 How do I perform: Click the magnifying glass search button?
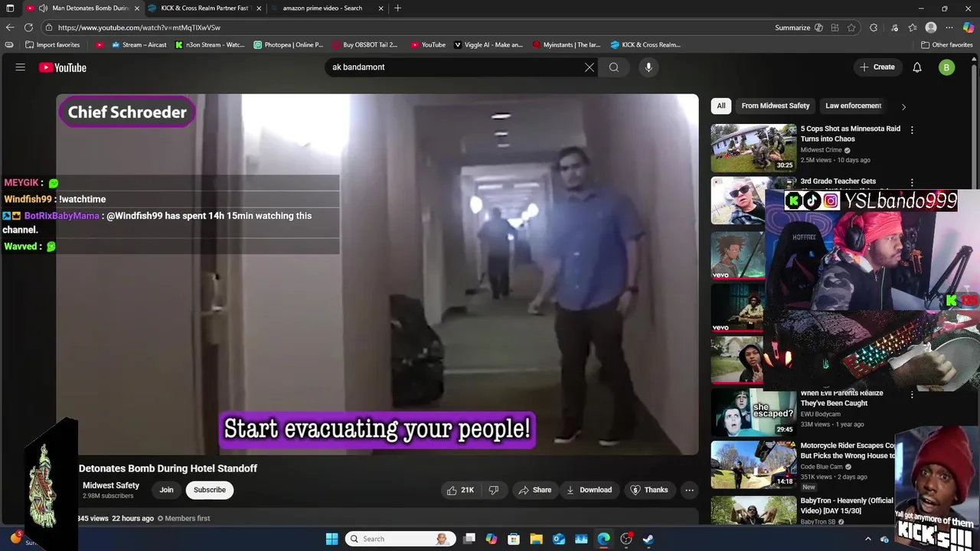pyautogui.click(x=614, y=67)
